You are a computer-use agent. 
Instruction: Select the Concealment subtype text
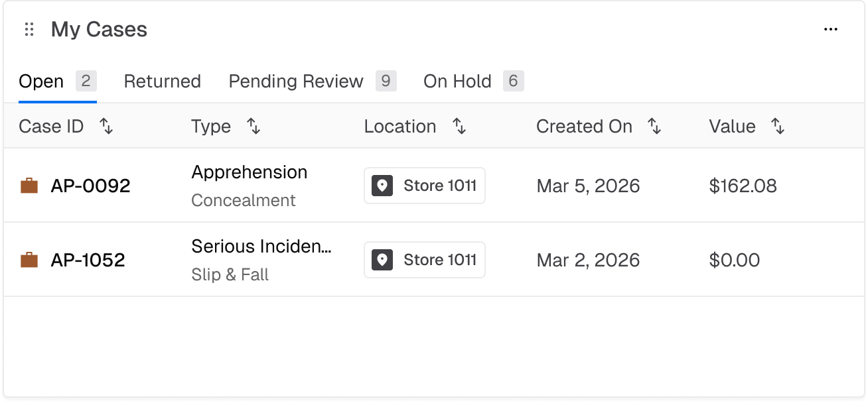[244, 200]
